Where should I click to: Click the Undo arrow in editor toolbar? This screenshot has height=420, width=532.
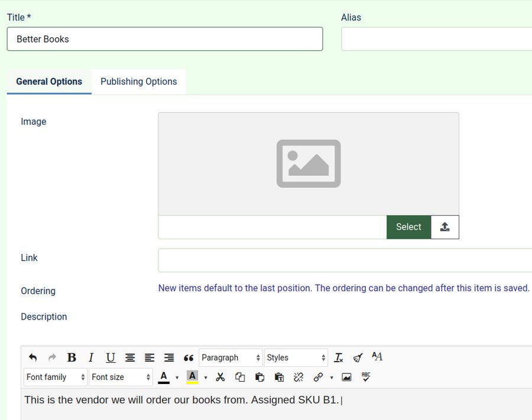pos(33,357)
